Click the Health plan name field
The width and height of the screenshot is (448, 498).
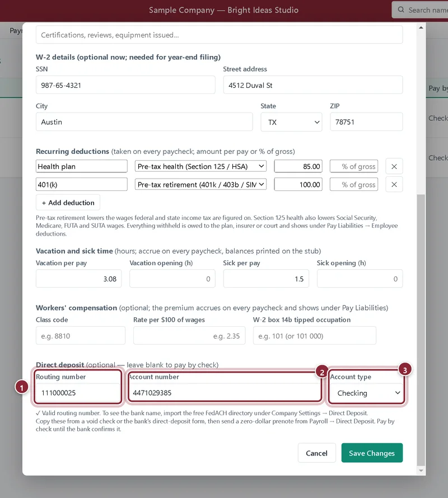click(82, 166)
